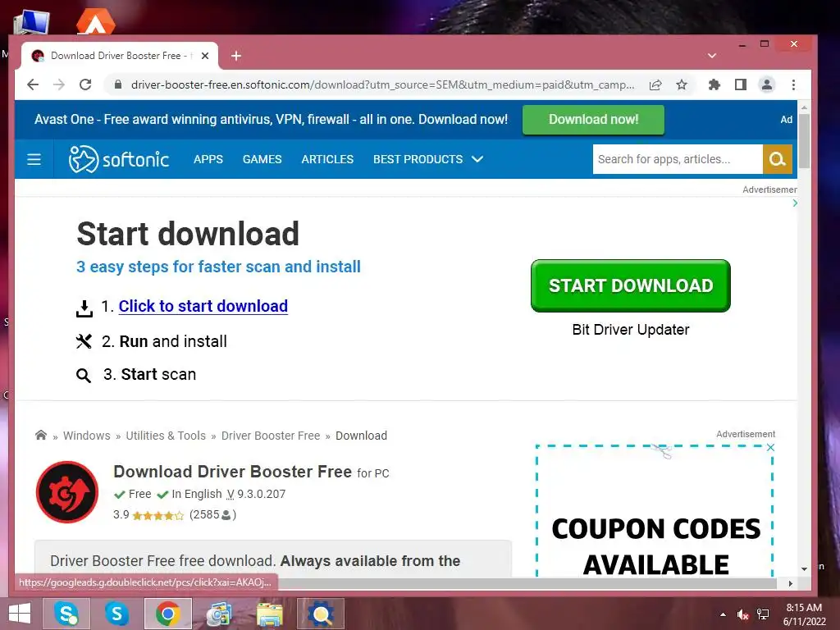
Task: Open the magnifier gear taskbar app
Action: click(321, 614)
